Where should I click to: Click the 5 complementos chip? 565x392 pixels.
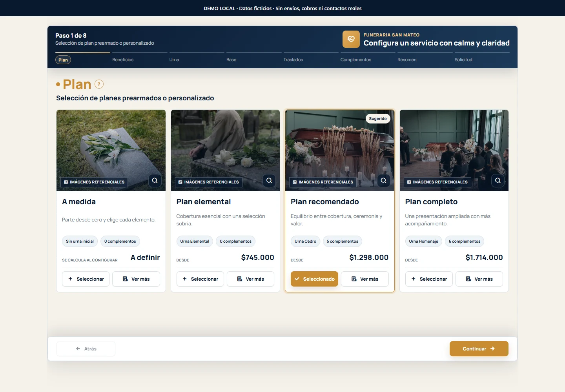343,241
